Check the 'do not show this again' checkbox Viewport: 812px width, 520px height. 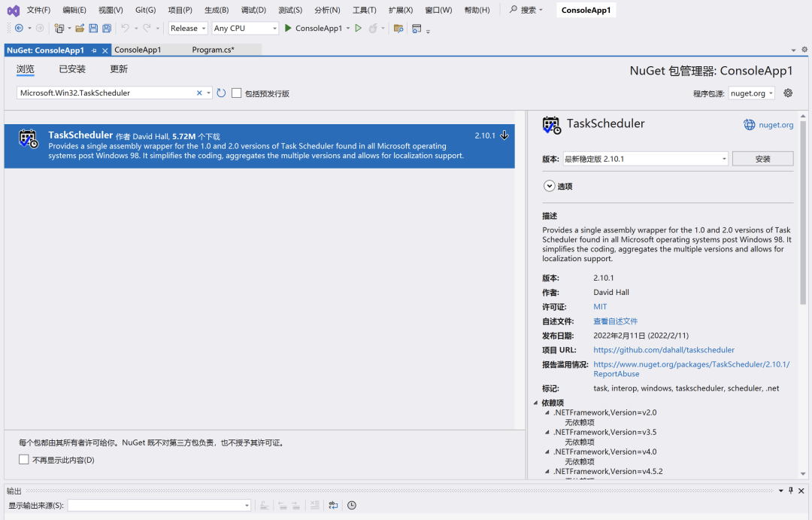click(24, 459)
